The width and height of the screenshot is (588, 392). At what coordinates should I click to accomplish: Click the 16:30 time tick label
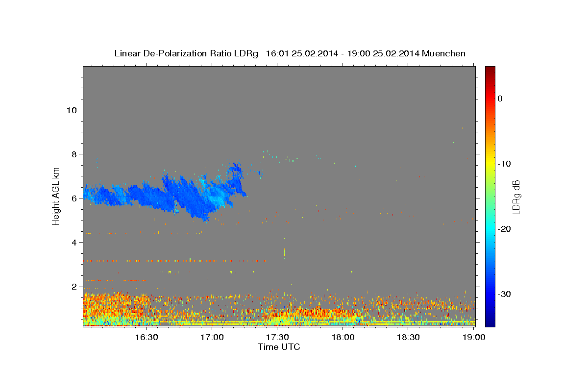146,337
